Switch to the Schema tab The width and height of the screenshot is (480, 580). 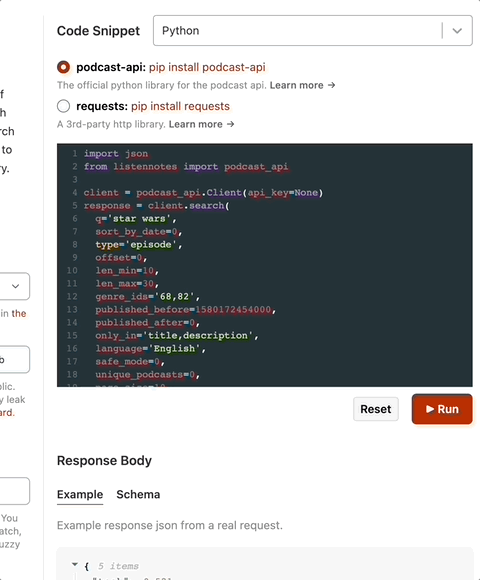tap(138, 495)
